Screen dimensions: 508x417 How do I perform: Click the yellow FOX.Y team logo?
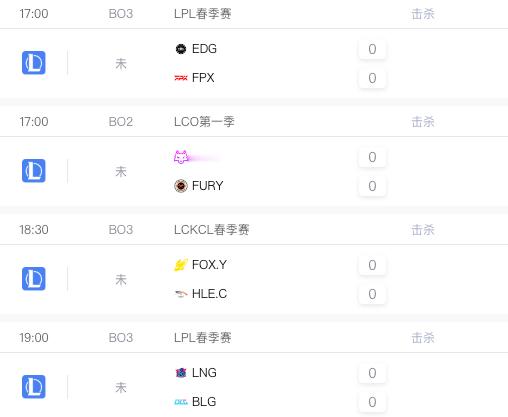[181, 265]
